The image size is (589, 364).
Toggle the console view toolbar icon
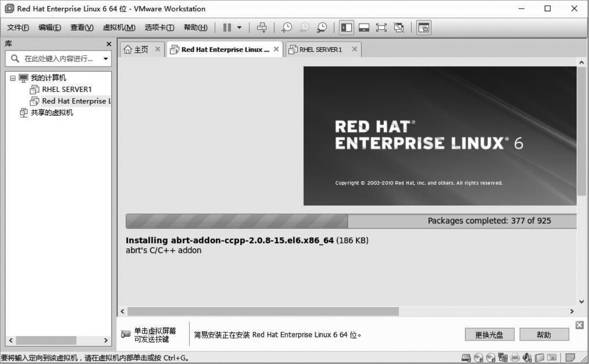point(424,28)
